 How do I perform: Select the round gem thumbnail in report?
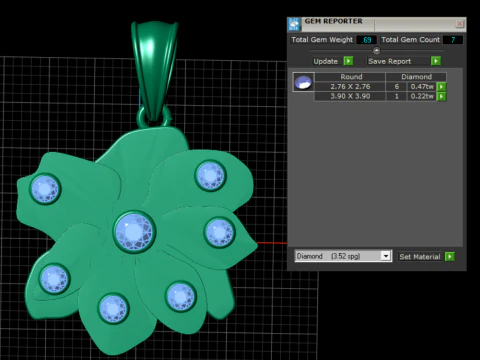pos(303,82)
